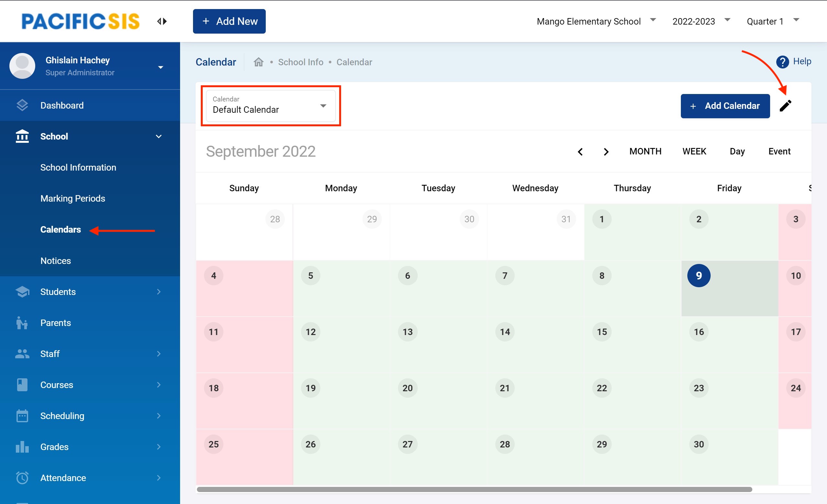The width and height of the screenshot is (827, 504).
Task: Open Marking Periods in sidebar
Action: point(72,198)
